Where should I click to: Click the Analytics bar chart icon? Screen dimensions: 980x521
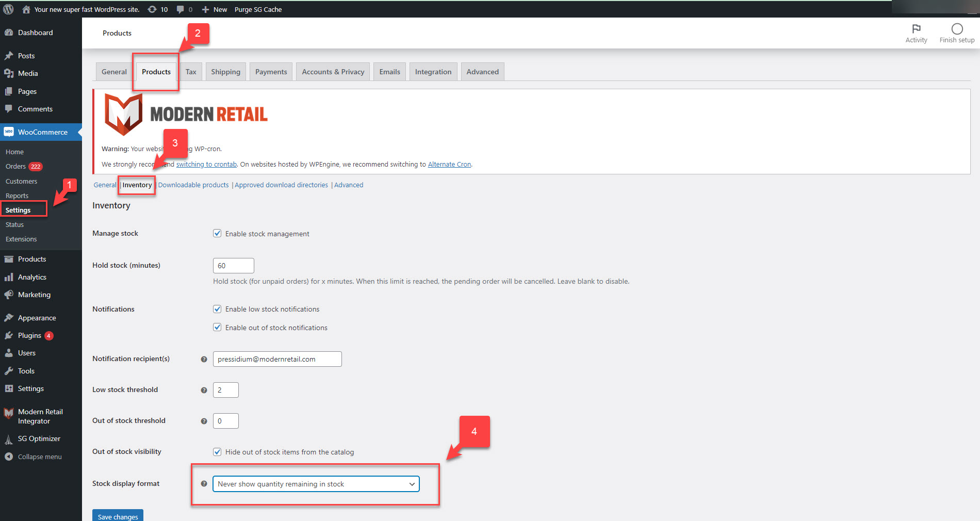[9, 277]
